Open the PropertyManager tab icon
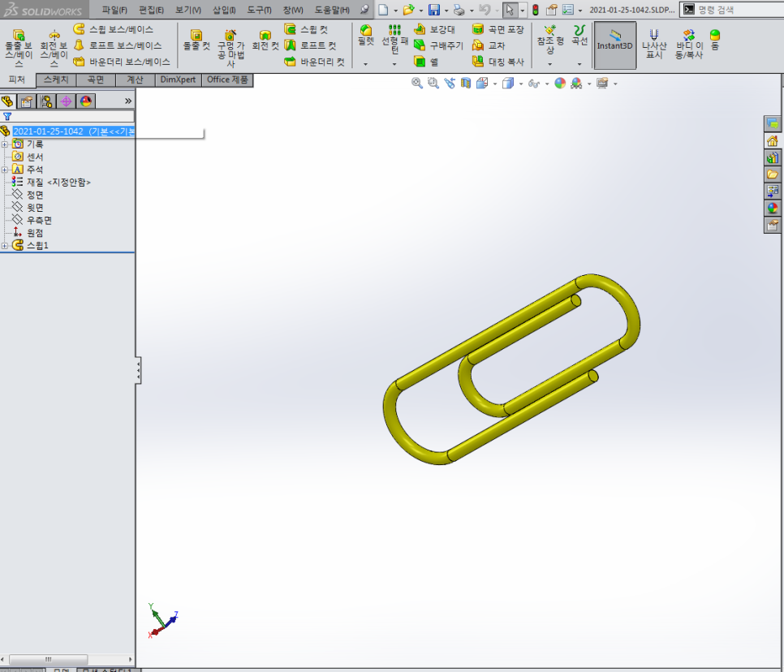The height and width of the screenshot is (672, 784). click(27, 101)
